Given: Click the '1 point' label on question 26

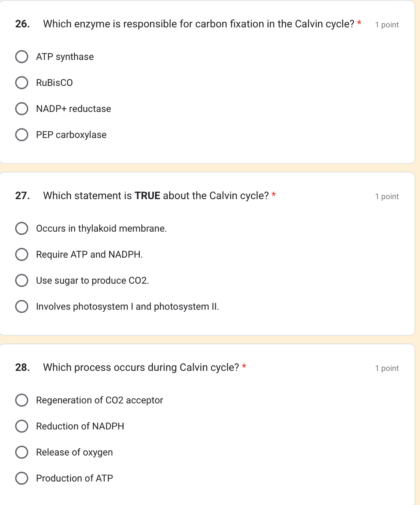Looking at the screenshot, I should pos(387,25).
